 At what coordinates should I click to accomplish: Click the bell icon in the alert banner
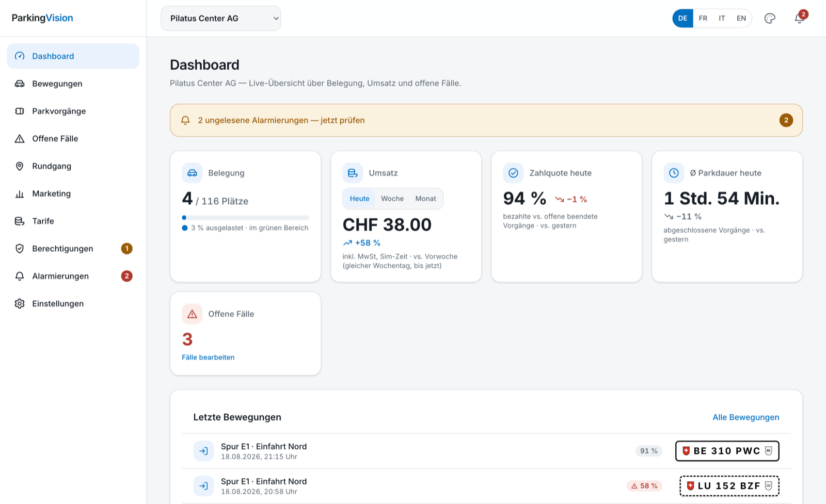tap(185, 120)
